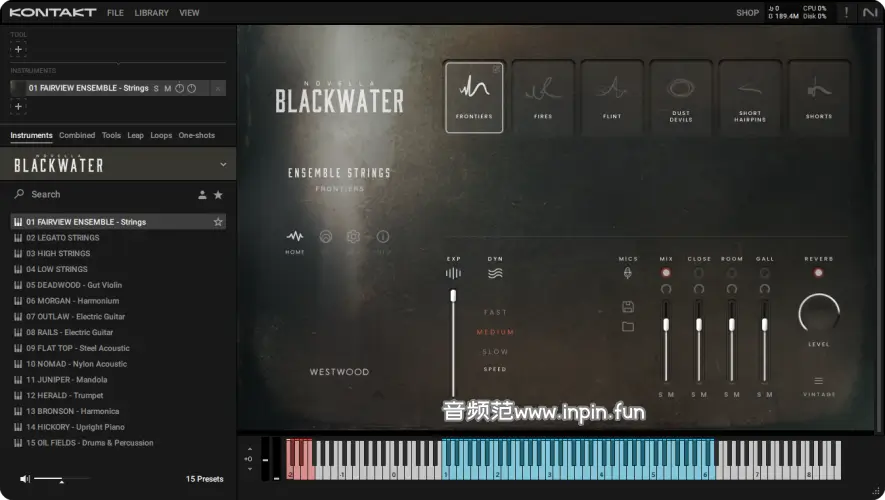The image size is (885, 500).
Task: Click the octave up arrow beside the keyboard
Action: click(250, 449)
